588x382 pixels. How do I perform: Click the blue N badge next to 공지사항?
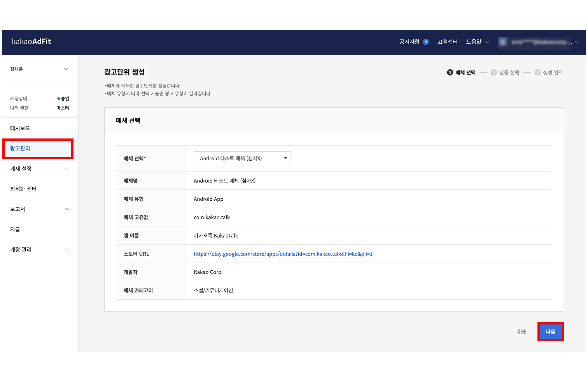426,42
